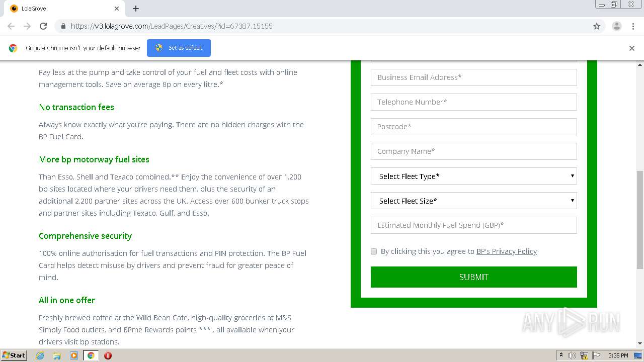This screenshot has height=362, width=644.
Task: Select the 'No transaction fees' heading
Action: pos(76,107)
